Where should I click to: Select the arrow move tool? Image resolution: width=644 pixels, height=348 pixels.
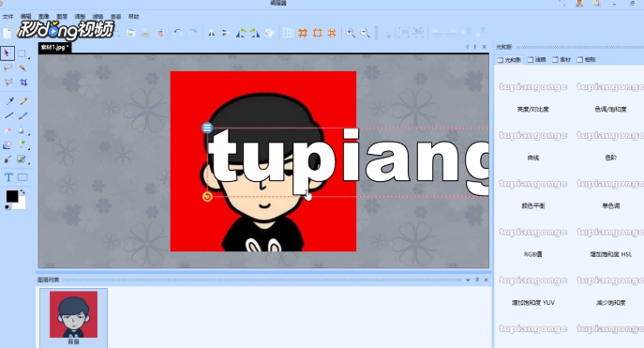point(7,53)
